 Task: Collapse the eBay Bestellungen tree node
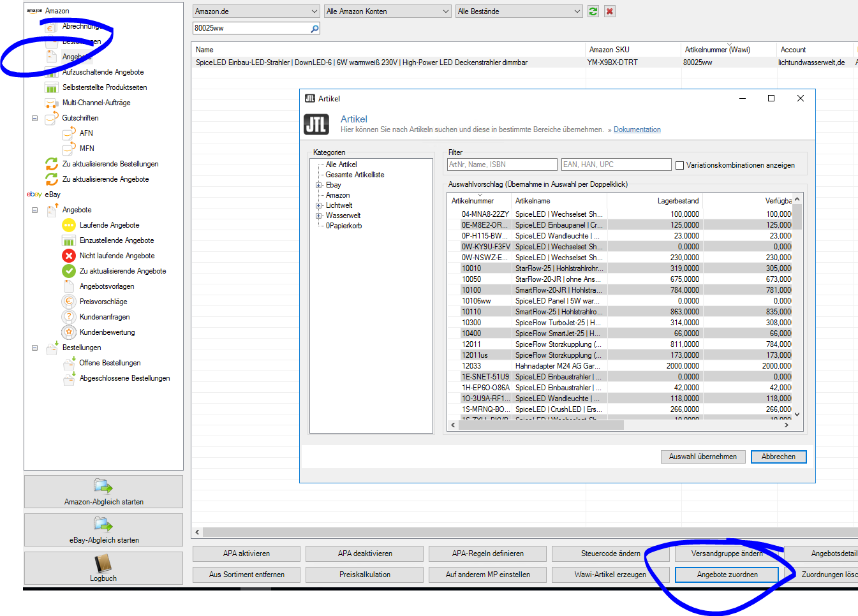click(34, 348)
